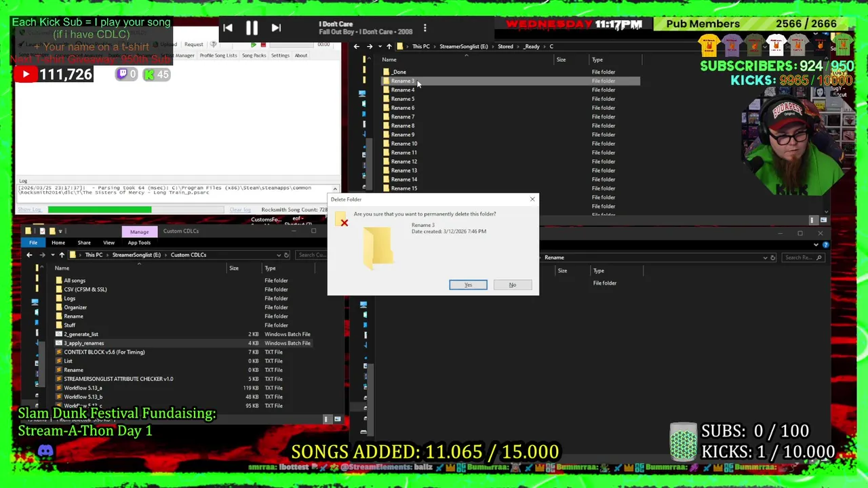This screenshot has height=488, width=868.
Task: Open the File menu in Custom CDLCs explorer
Action: tap(33, 243)
